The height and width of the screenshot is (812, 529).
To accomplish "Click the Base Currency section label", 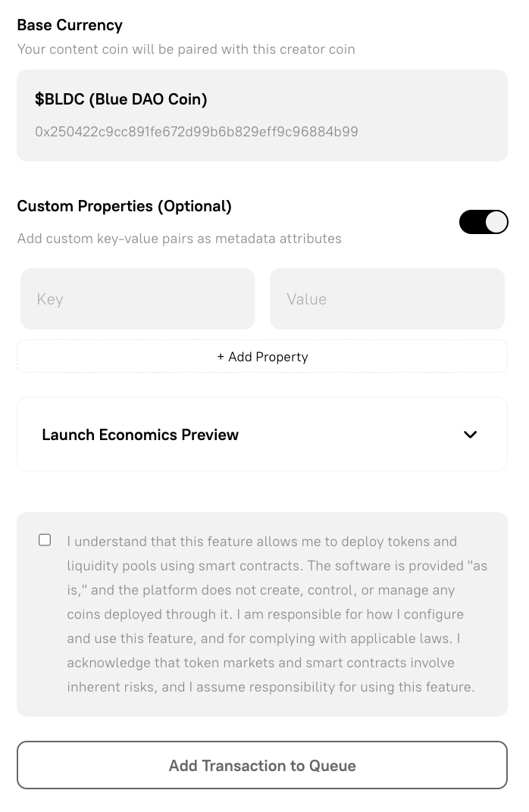I will (x=70, y=25).
